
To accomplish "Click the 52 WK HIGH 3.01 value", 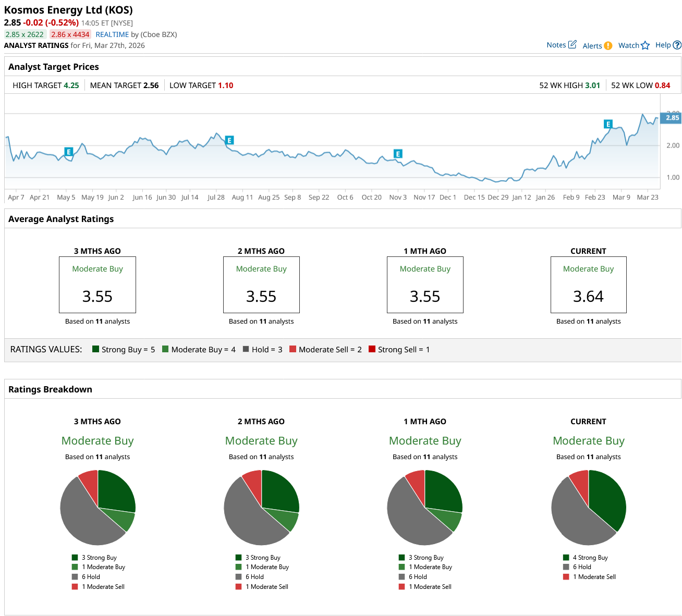I will pyautogui.click(x=593, y=85).
